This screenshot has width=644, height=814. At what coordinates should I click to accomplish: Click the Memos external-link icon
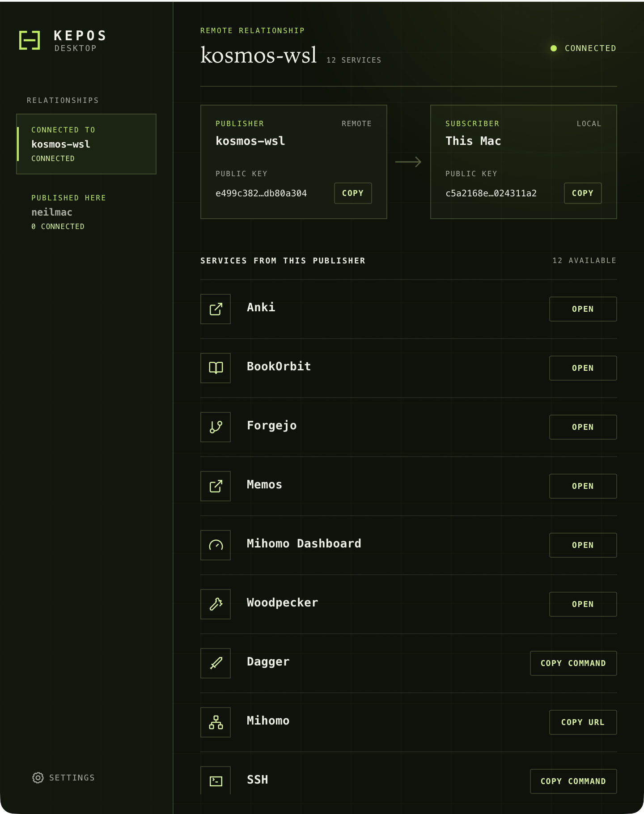216,486
